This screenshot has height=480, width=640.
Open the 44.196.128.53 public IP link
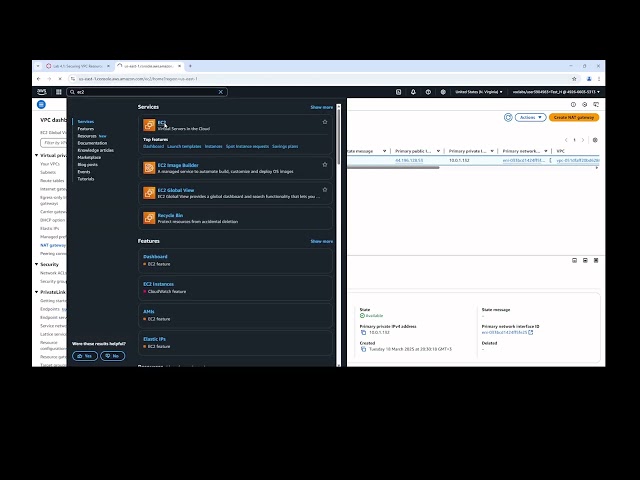[x=409, y=160]
